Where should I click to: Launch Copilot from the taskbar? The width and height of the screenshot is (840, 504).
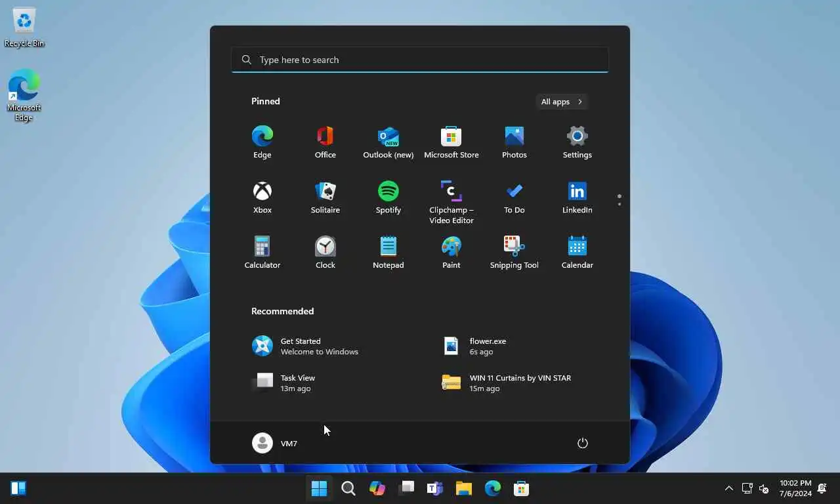point(377,488)
